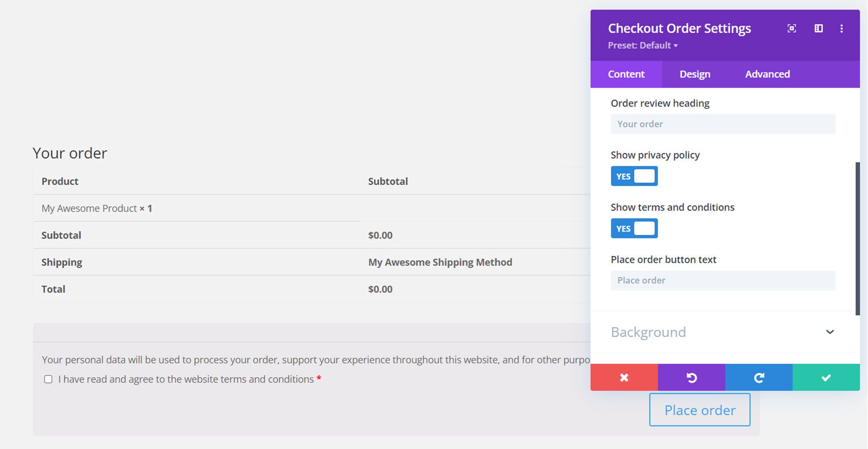Image resolution: width=868 pixels, height=449 pixels.
Task: Click the purple undo arrow button
Action: pyautogui.click(x=692, y=378)
